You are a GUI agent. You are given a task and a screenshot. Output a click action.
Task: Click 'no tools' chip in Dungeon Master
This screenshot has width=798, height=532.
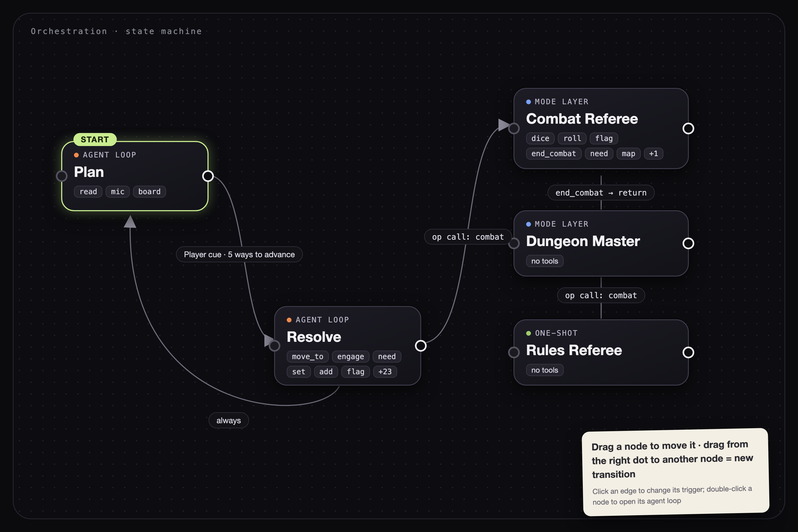point(545,261)
